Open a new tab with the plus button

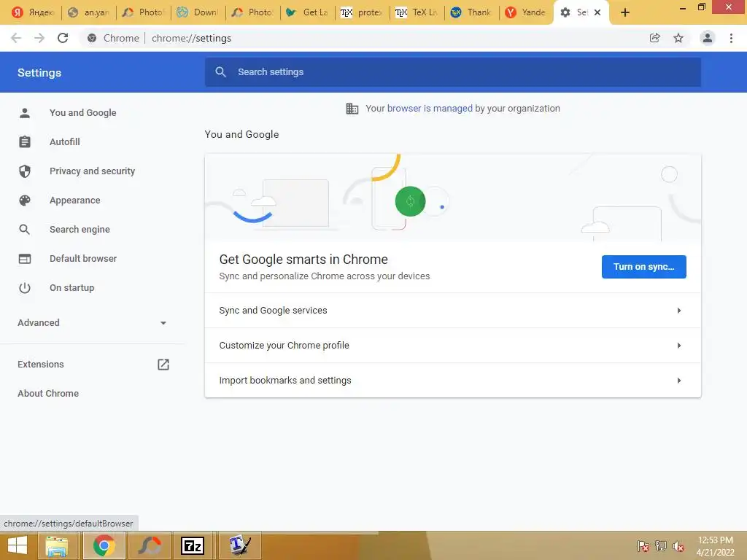pos(625,12)
